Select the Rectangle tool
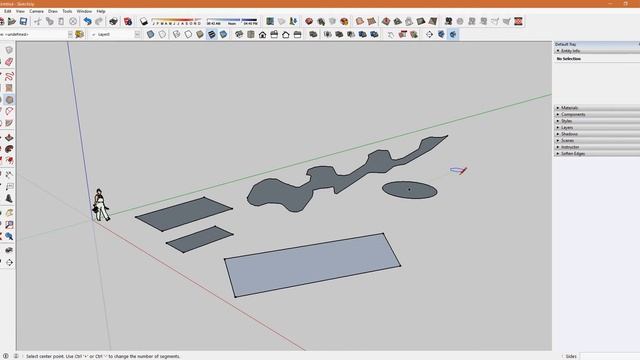Viewport: 640px width, 360px height. point(9,88)
